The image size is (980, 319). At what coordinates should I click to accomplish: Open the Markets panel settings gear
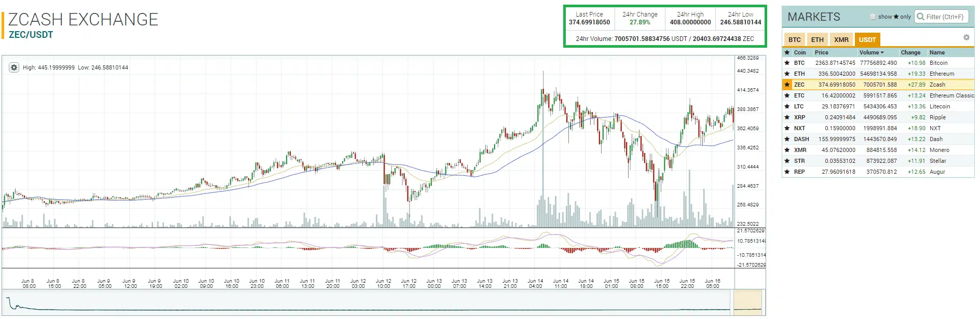pyautogui.click(x=966, y=37)
